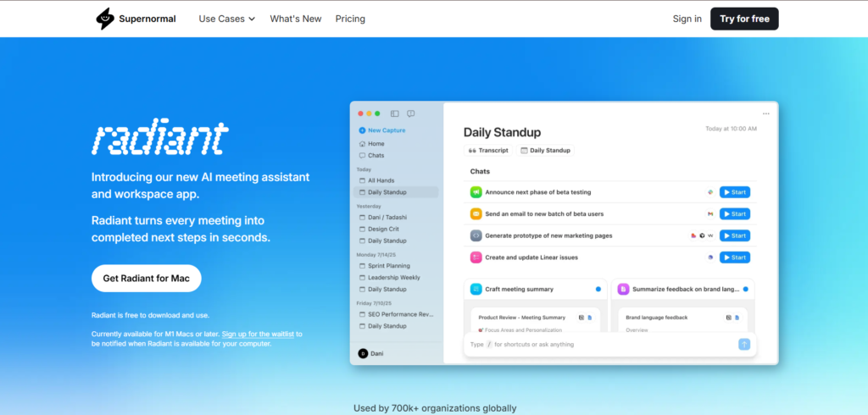Open the What's New page

(296, 19)
